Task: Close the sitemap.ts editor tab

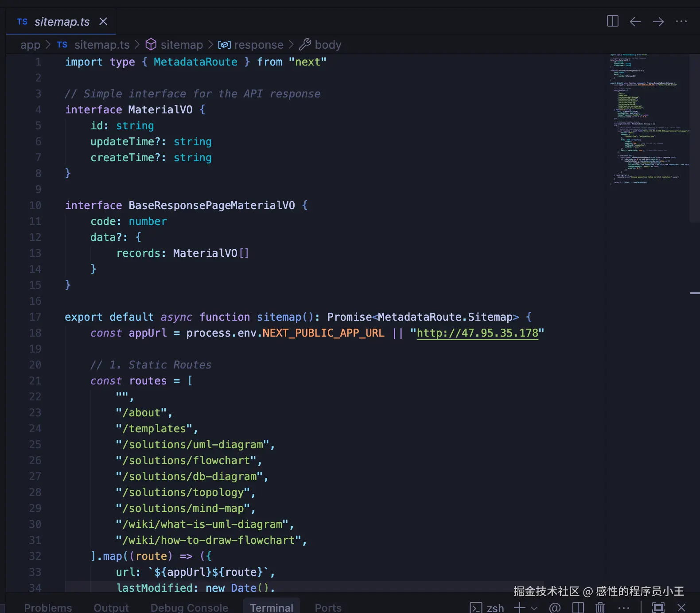Action: 103,22
